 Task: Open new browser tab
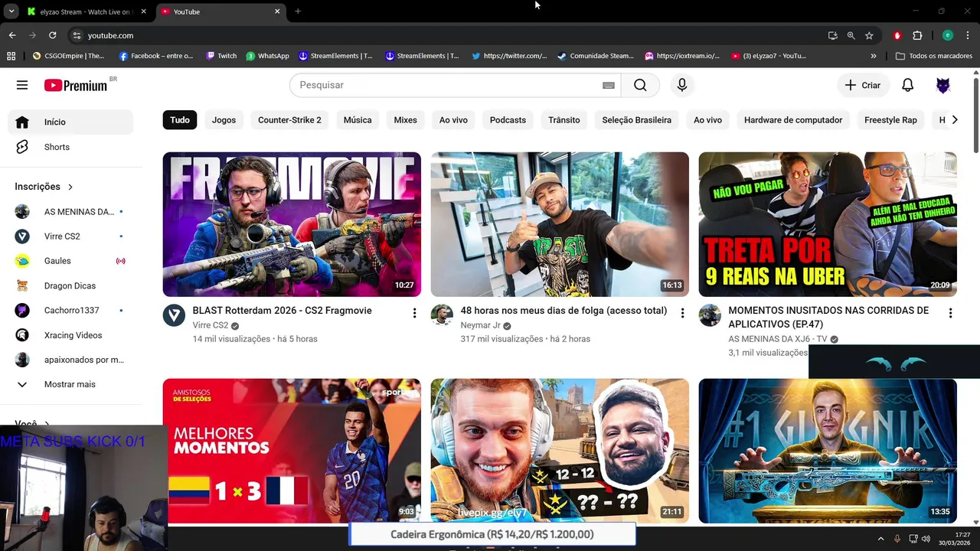298,11
